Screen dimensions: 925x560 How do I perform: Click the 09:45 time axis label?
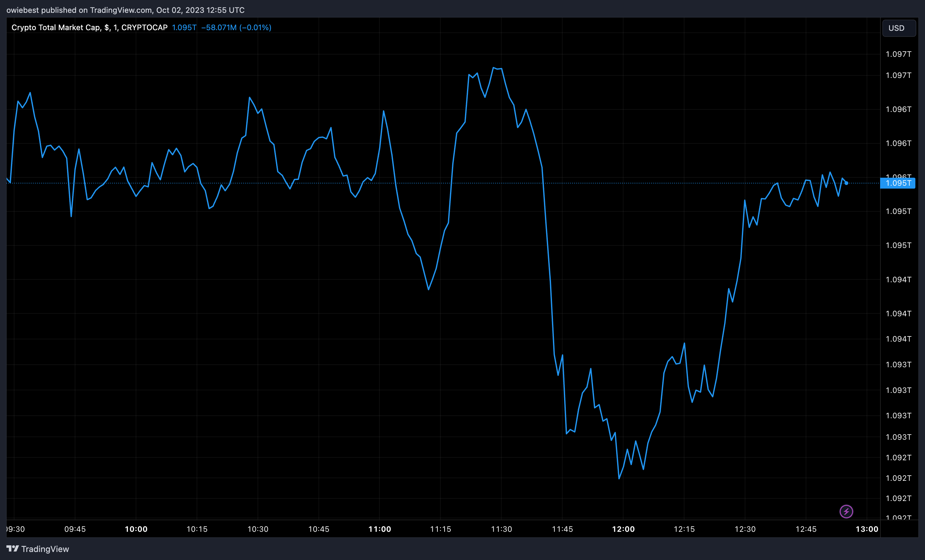[x=75, y=529]
